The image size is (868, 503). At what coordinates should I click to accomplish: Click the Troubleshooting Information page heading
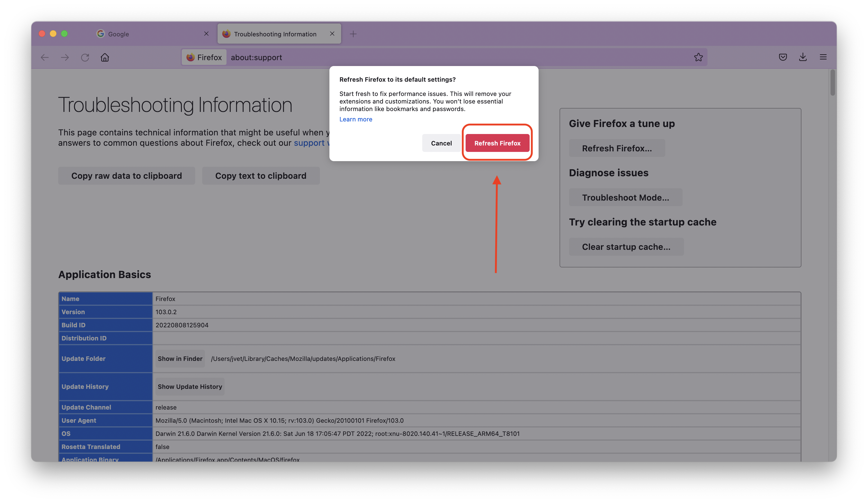[x=175, y=105]
